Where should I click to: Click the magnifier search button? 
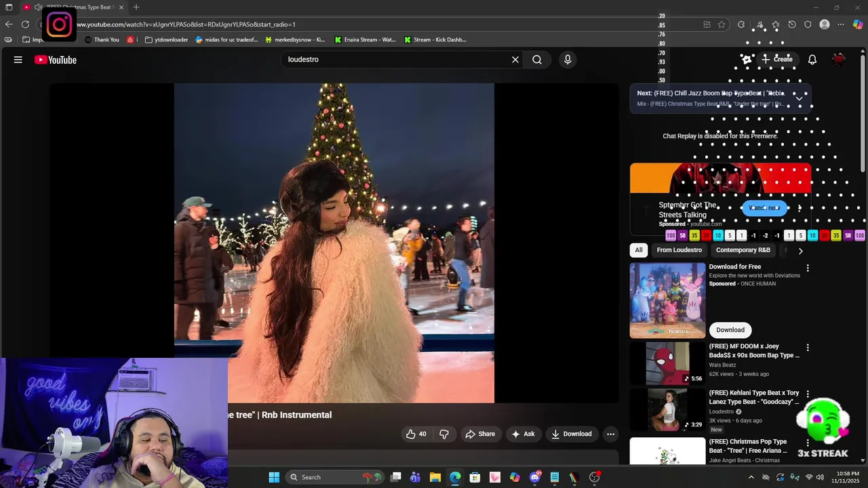537,60
